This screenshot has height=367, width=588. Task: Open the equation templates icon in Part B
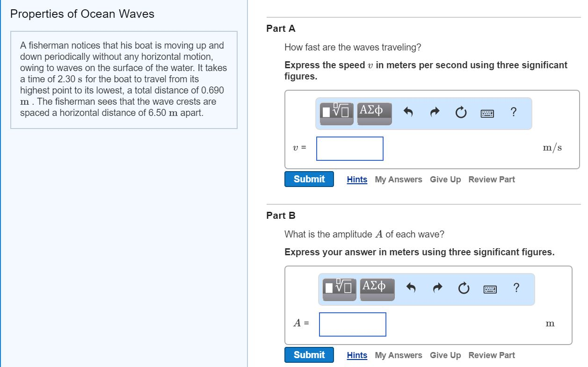click(338, 288)
